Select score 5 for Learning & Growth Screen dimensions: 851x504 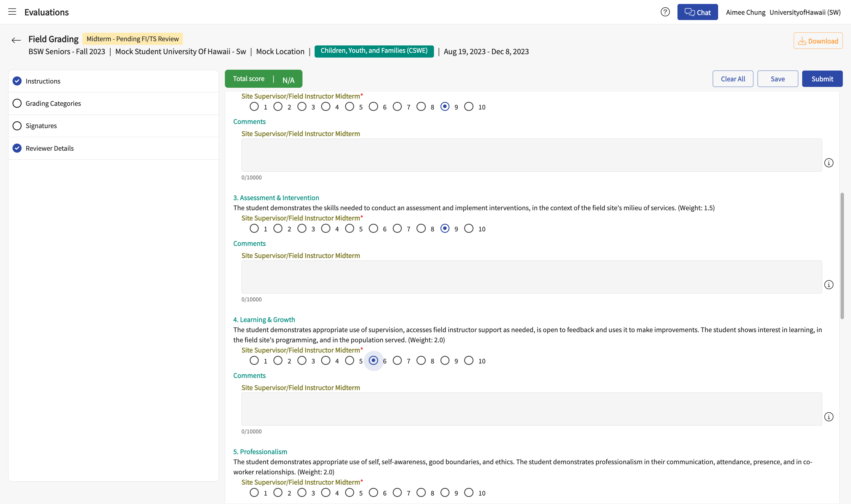pos(349,361)
